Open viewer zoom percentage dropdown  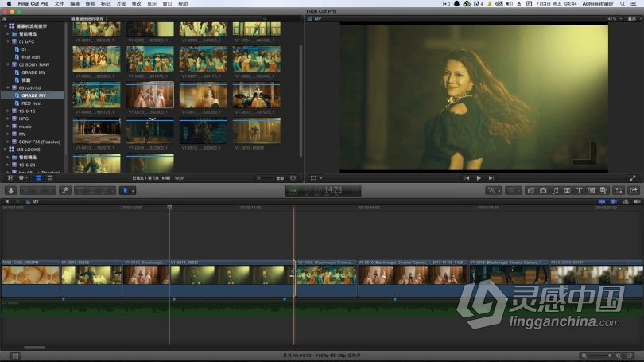615,18
